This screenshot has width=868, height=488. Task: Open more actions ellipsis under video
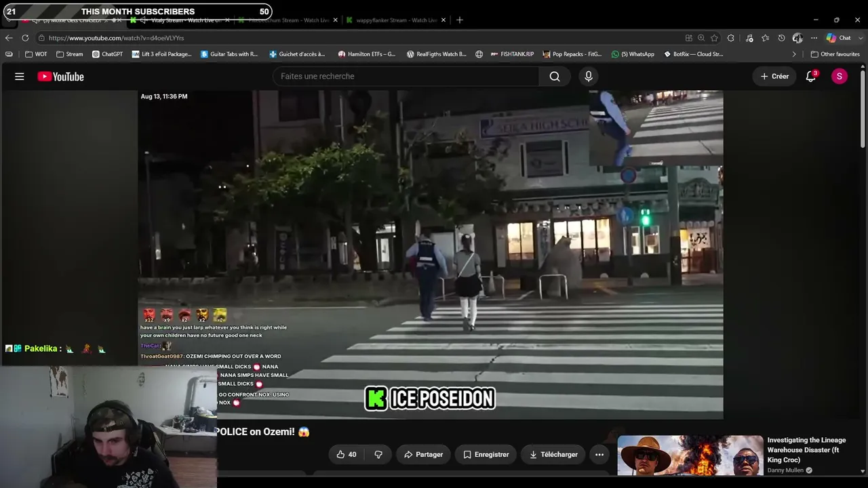(599, 455)
